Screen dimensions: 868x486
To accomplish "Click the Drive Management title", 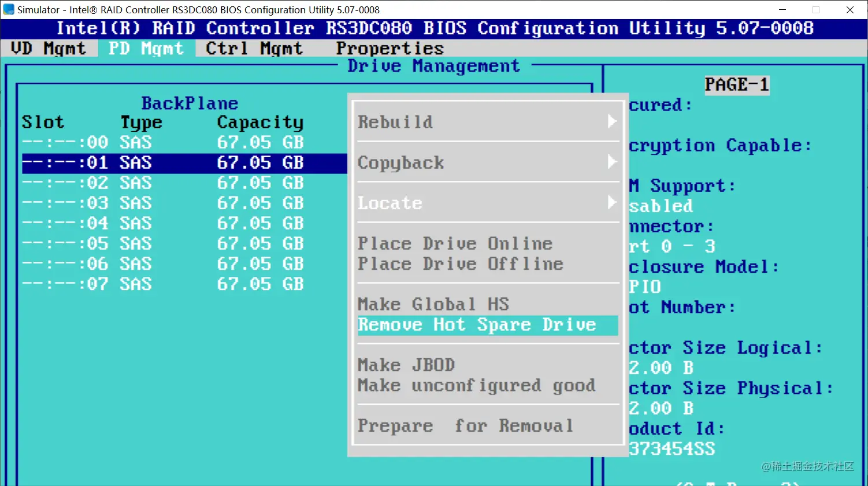I will pyautogui.click(x=433, y=66).
